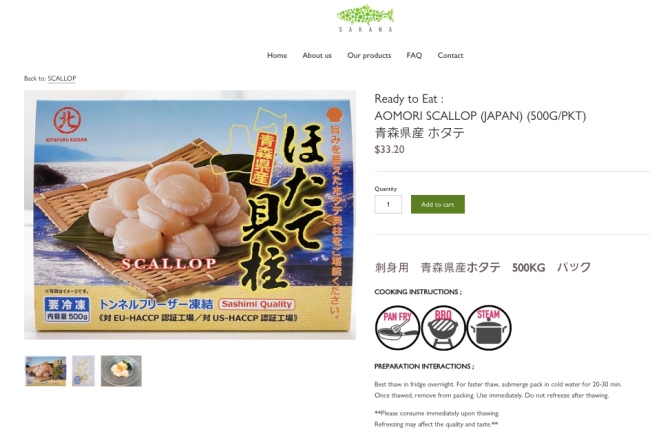Click the BBQ grill icon

pyautogui.click(x=443, y=327)
